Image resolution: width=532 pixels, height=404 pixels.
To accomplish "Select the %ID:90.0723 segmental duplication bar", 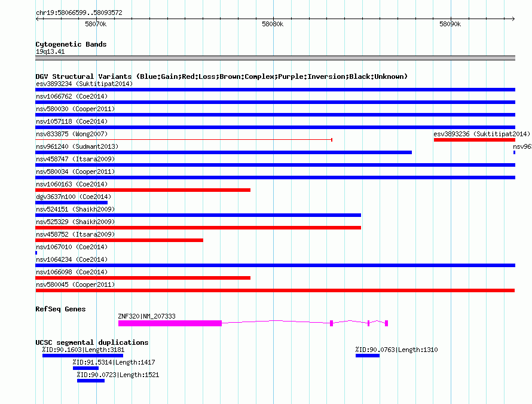I will click(x=91, y=381).
